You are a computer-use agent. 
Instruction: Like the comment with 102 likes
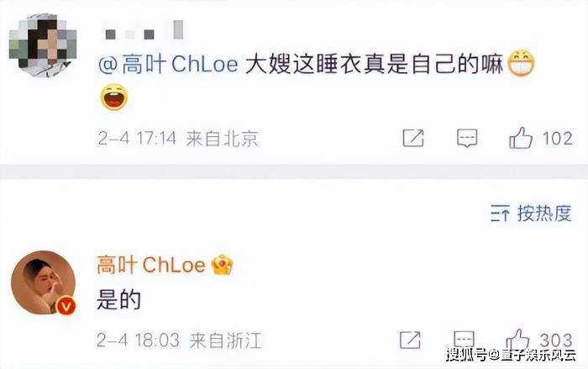[x=521, y=138]
